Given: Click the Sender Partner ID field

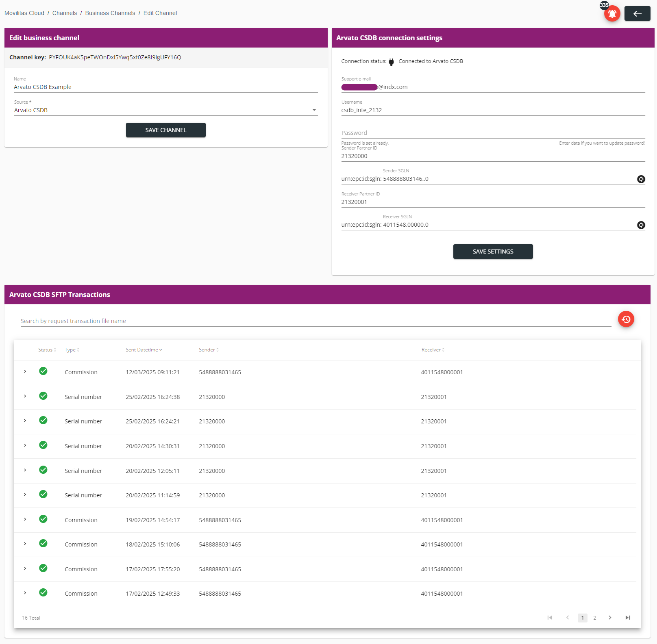Looking at the screenshot, I should pos(493,156).
